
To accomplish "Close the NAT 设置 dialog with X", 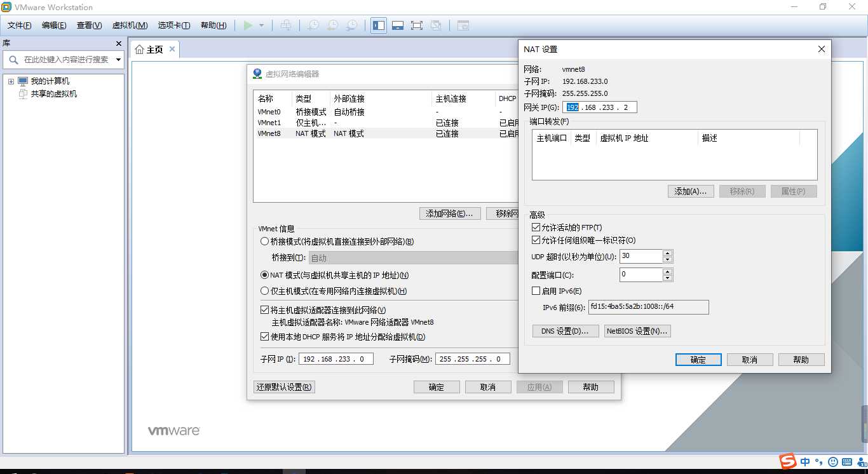I will 821,49.
